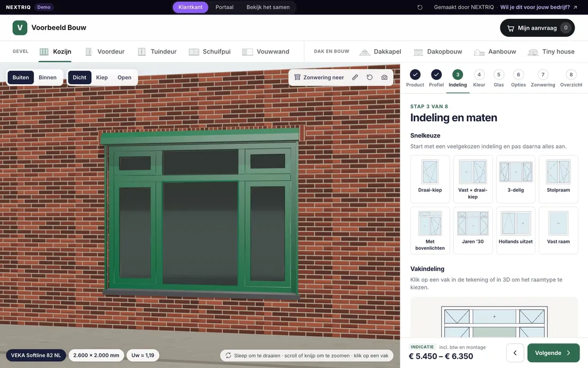Set window state to Kiep
588x368 pixels.
pyautogui.click(x=102, y=78)
